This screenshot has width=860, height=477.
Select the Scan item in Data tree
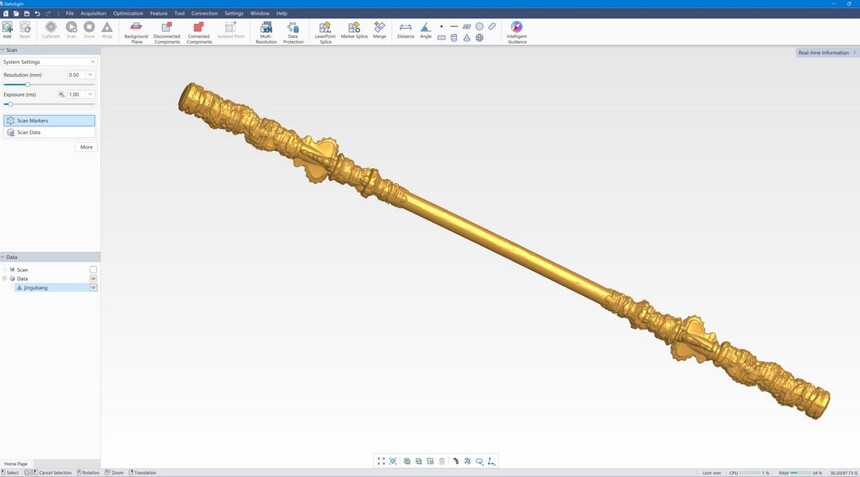[22, 269]
